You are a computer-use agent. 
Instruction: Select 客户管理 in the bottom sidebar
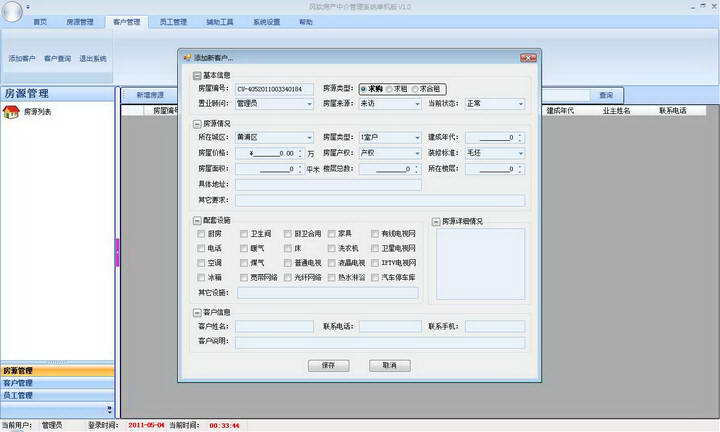57,383
